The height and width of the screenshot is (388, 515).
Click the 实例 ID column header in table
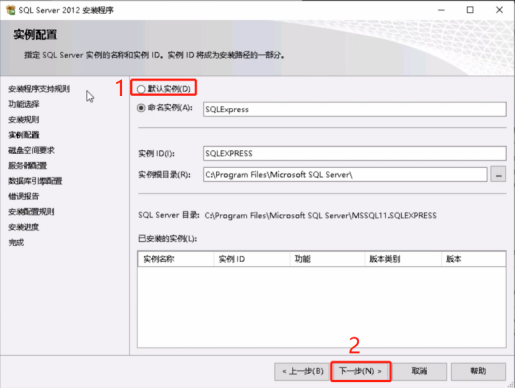pyautogui.click(x=252, y=259)
